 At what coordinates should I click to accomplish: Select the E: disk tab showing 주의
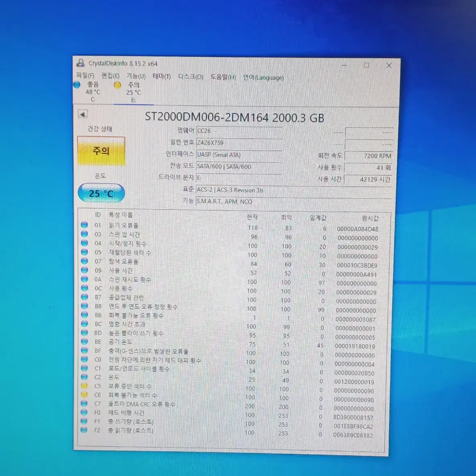coord(133,92)
